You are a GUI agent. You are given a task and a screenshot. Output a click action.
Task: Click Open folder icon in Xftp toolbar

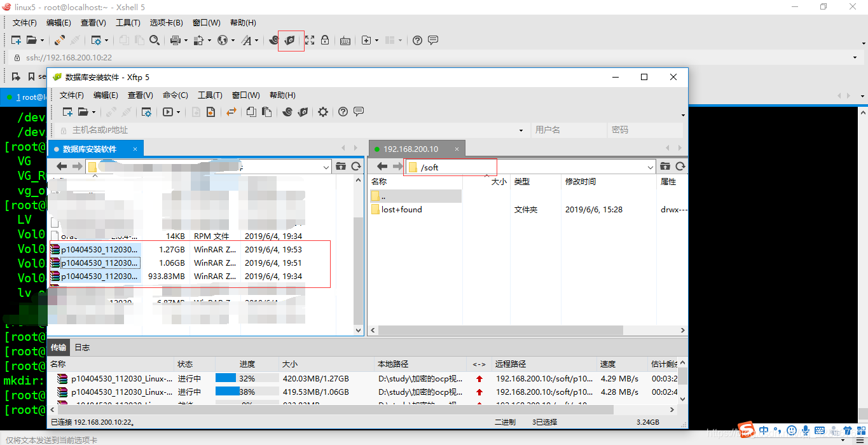pos(83,112)
